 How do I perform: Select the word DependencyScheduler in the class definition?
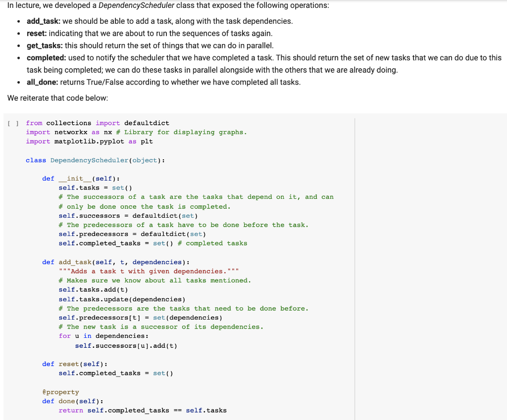[89, 160]
